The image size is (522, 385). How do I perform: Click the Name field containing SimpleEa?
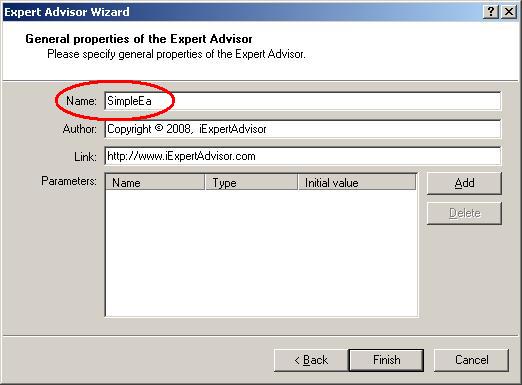(x=302, y=101)
